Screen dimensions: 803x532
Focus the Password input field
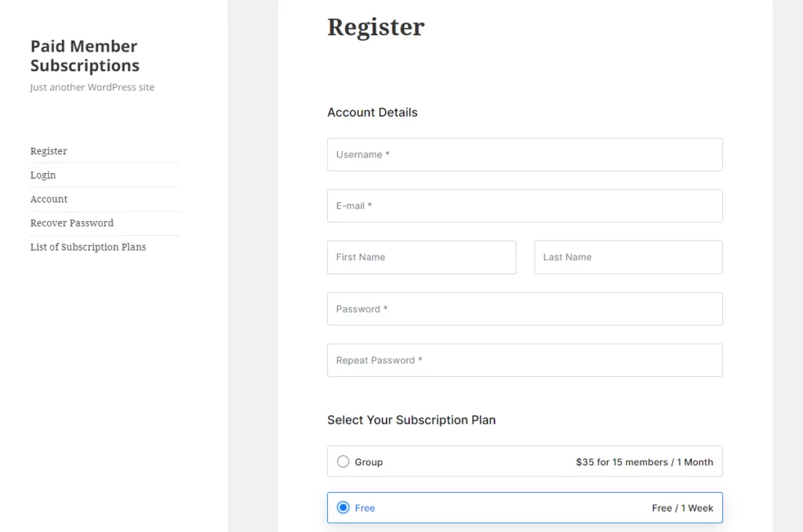click(x=525, y=309)
